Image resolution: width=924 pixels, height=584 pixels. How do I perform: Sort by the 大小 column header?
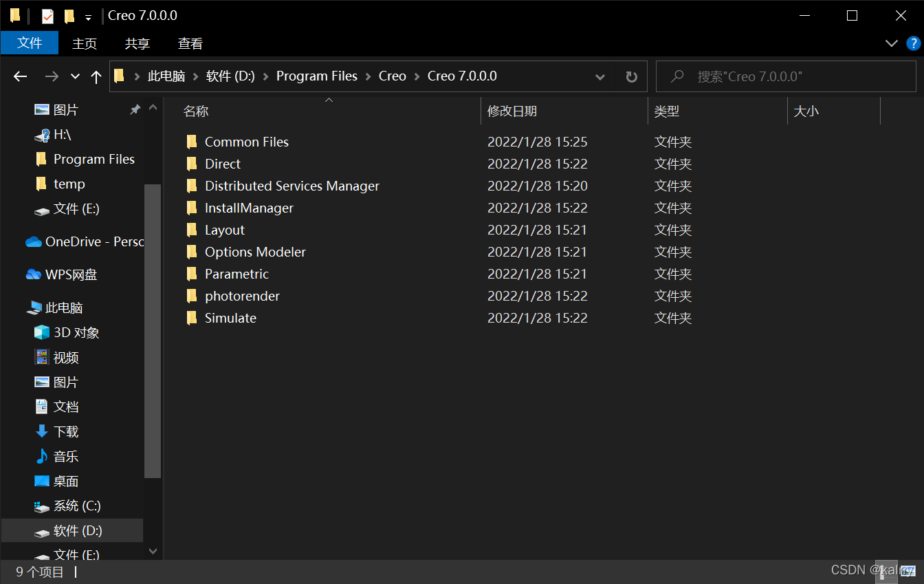pyautogui.click(x=834, y=111)
